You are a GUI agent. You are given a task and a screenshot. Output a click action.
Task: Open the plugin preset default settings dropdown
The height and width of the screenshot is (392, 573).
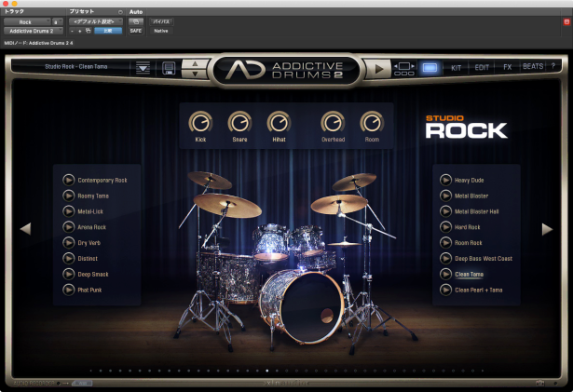coord(95,20)
